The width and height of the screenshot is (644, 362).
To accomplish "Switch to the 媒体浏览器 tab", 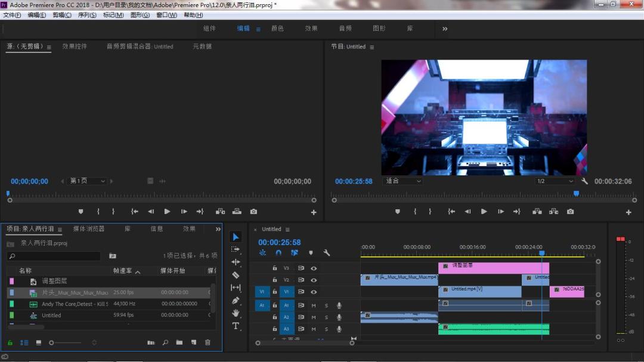I will 89,229.
